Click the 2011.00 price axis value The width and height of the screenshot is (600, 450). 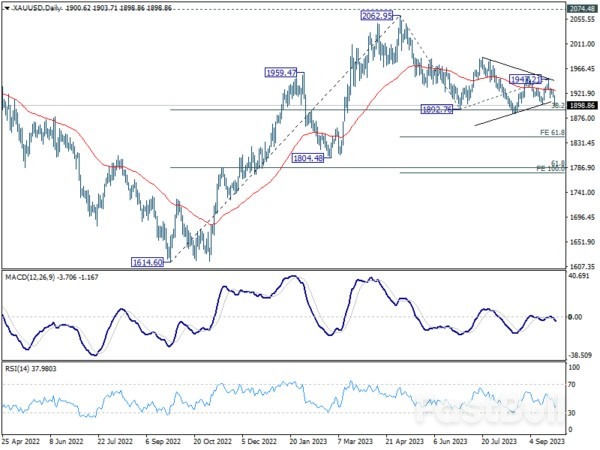(x=582, y=44)
